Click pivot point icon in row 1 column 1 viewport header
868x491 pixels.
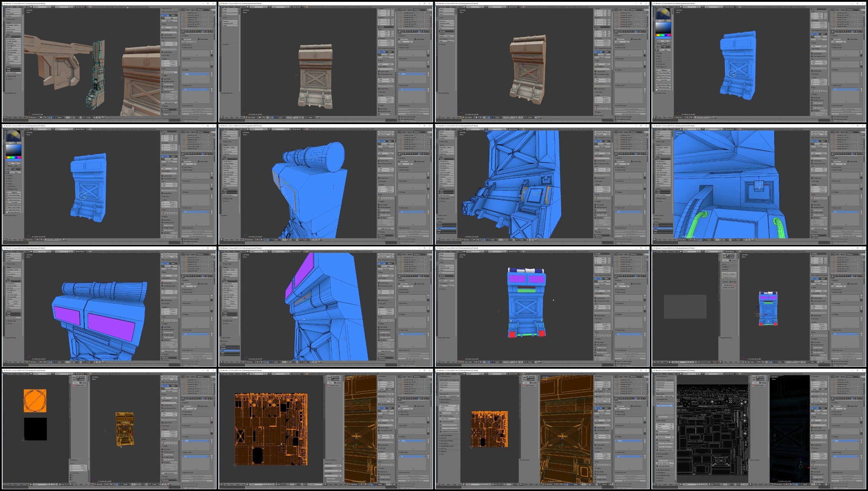pos(45,117)
